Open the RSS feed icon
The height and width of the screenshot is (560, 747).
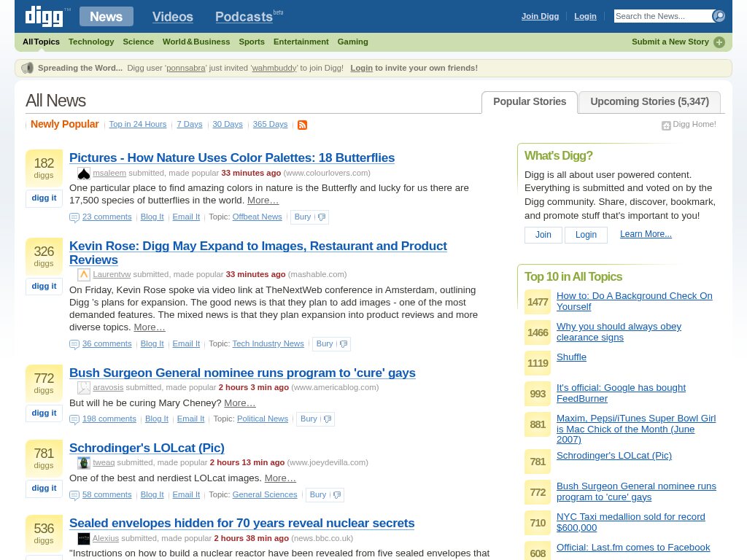coord(302,125)
